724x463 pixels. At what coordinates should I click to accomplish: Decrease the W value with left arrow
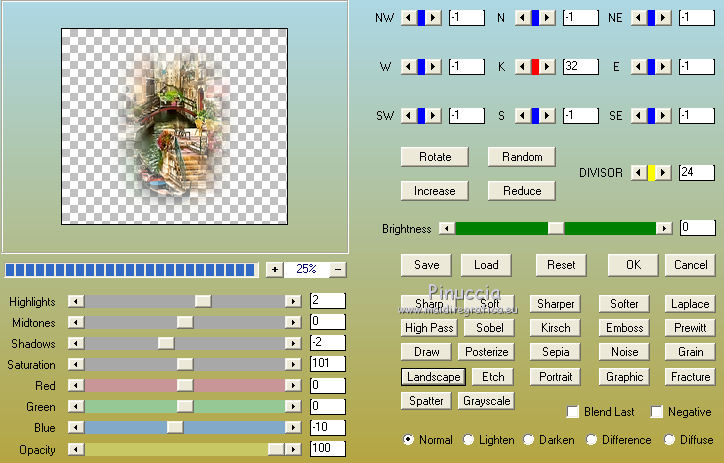pyautogui.click(x=409, y=67)
